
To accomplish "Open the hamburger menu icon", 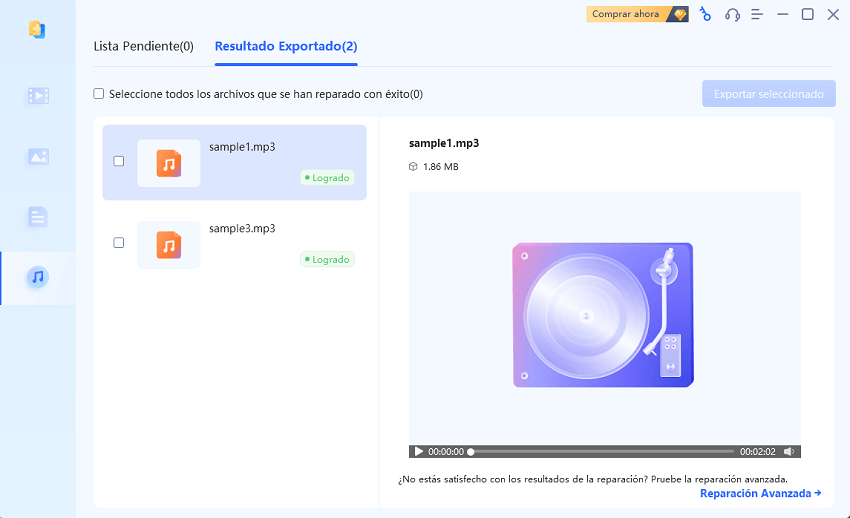I will point(757,15).
